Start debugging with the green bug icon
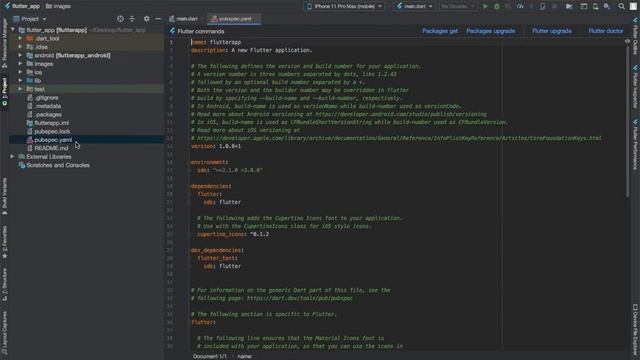Image resolution: width=640 pixels, height=360 pixels. point(497,6)
